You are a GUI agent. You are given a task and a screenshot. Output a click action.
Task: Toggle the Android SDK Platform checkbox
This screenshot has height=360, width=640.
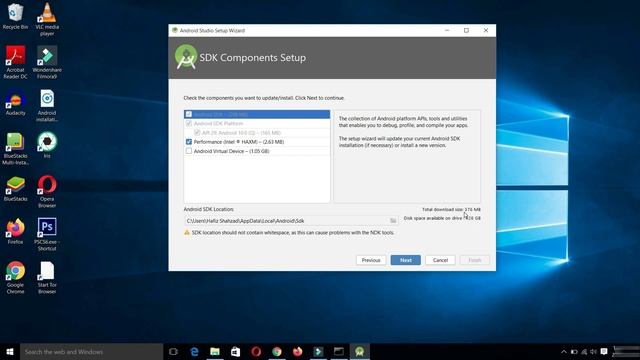pos(189,123)
